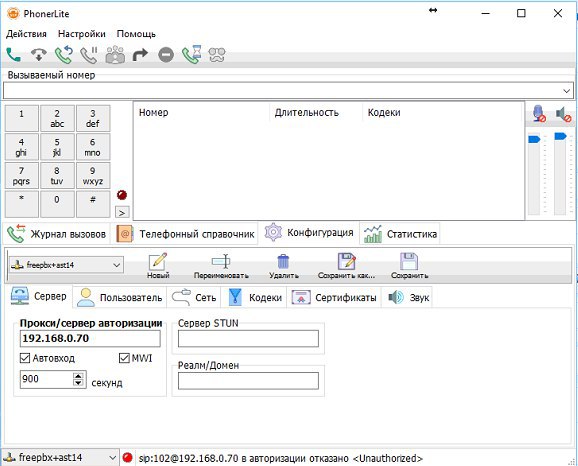This screenshot has height=466, width=578.
Task: Open the freepbx+ast14 profile combo box
Action: tap(66, 265)
